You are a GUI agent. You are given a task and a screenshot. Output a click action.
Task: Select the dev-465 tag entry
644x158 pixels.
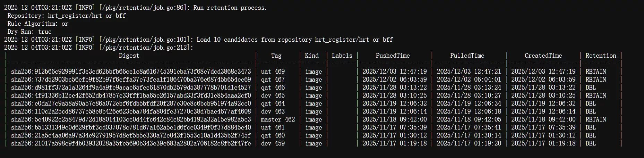point(273,95)
